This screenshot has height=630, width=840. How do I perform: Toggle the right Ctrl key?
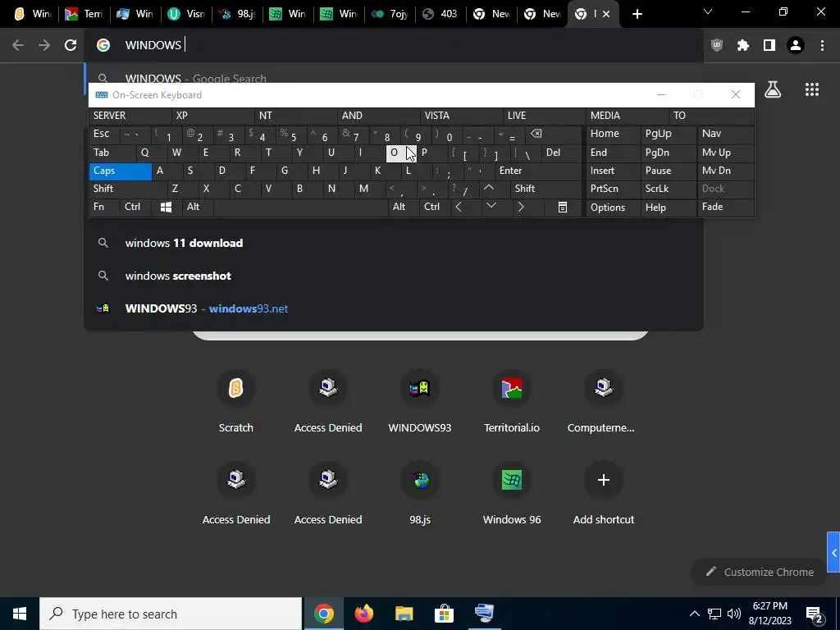[x=435, y=207]
